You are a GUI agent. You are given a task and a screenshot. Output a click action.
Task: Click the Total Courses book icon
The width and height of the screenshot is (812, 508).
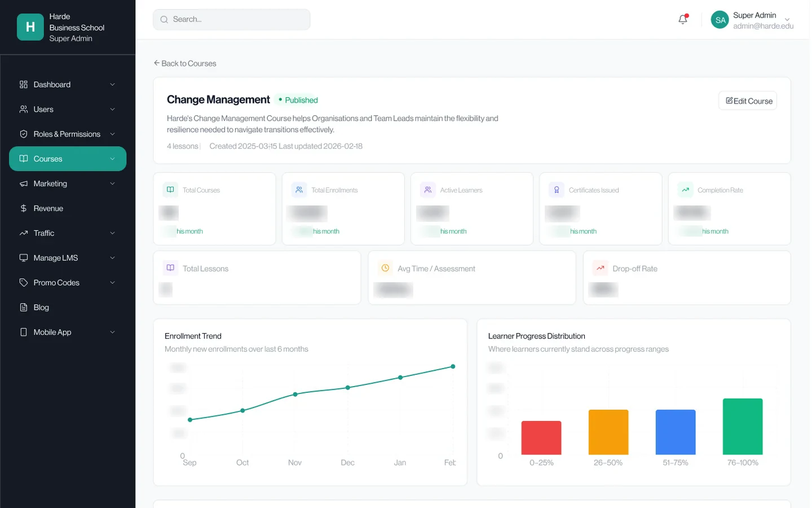[x=170, y=190]
